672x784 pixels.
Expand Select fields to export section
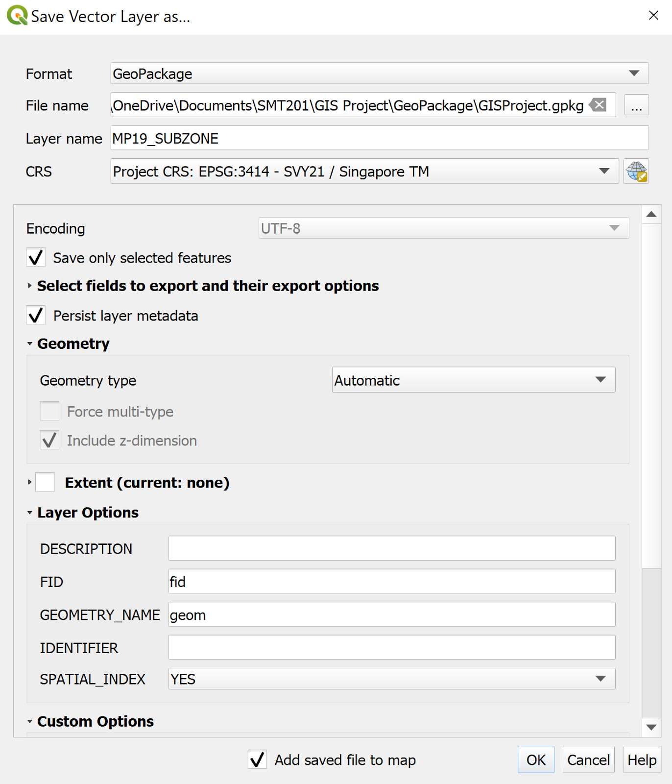click(x=30, y=286)
